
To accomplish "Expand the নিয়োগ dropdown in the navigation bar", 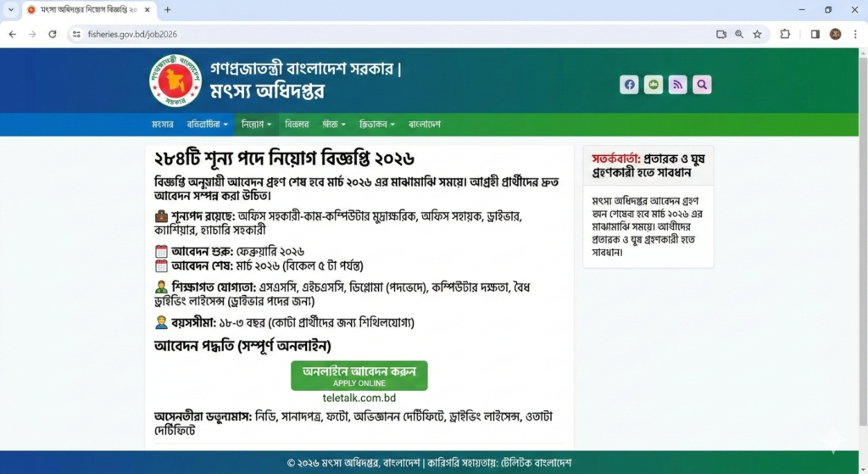I will (256, 125).
